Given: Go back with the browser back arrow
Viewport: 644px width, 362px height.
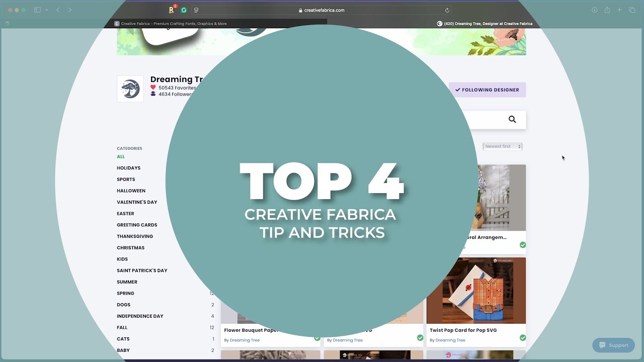Looking at the screenshot, I should pos(58,10).
